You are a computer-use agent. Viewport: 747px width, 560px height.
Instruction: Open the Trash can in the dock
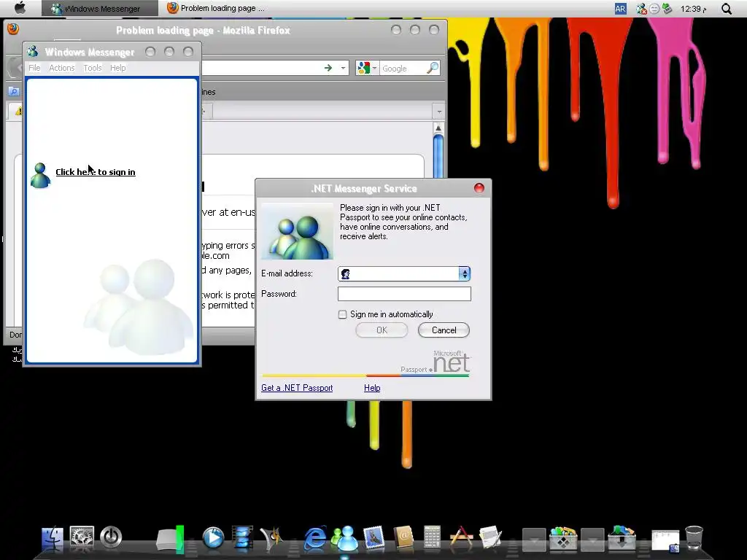(x=694, y=538)
